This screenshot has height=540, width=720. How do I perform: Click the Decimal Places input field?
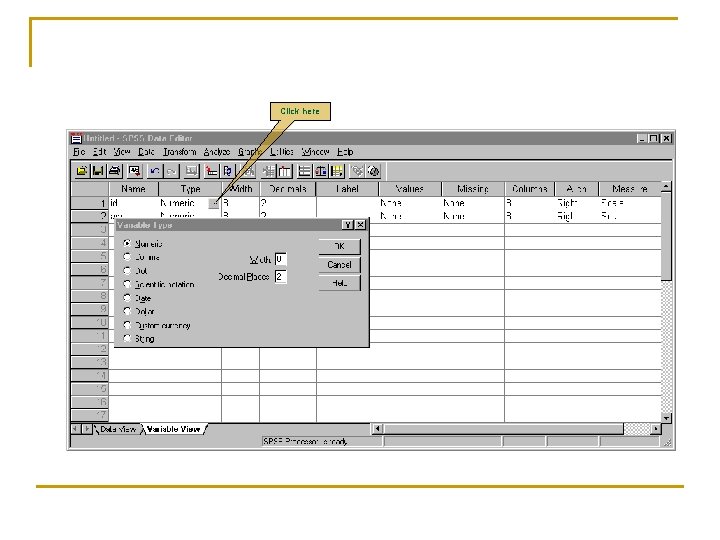[x=281, y=276]
